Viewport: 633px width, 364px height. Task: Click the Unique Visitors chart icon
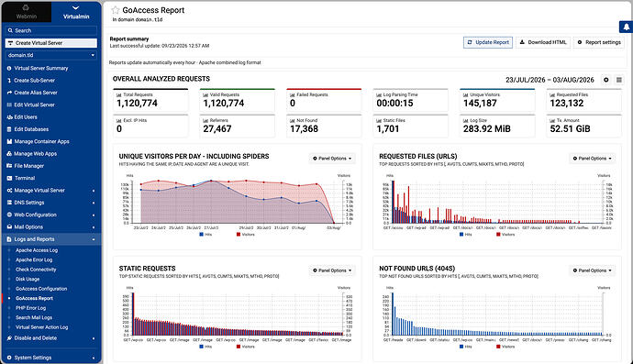pos(465,94)
